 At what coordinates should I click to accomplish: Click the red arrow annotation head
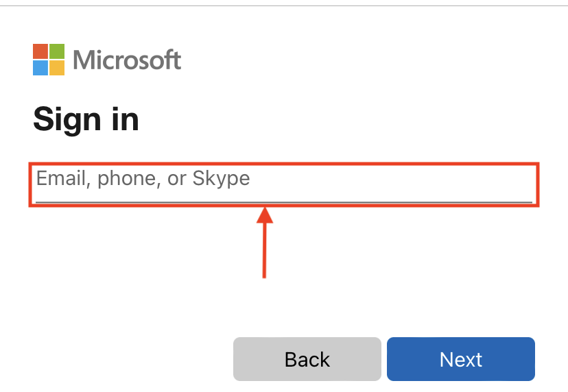coord(265,215)
